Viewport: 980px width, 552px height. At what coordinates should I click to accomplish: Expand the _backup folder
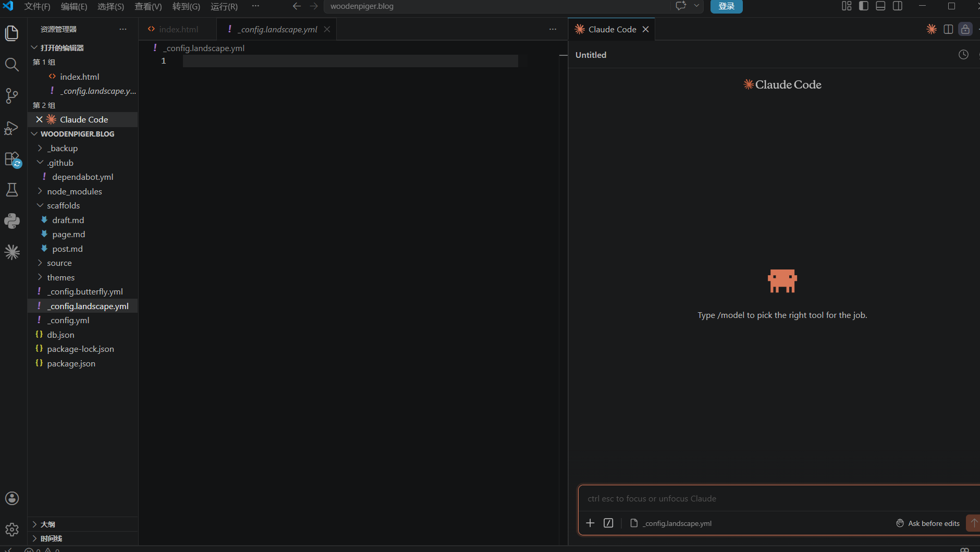coord(62,149)
